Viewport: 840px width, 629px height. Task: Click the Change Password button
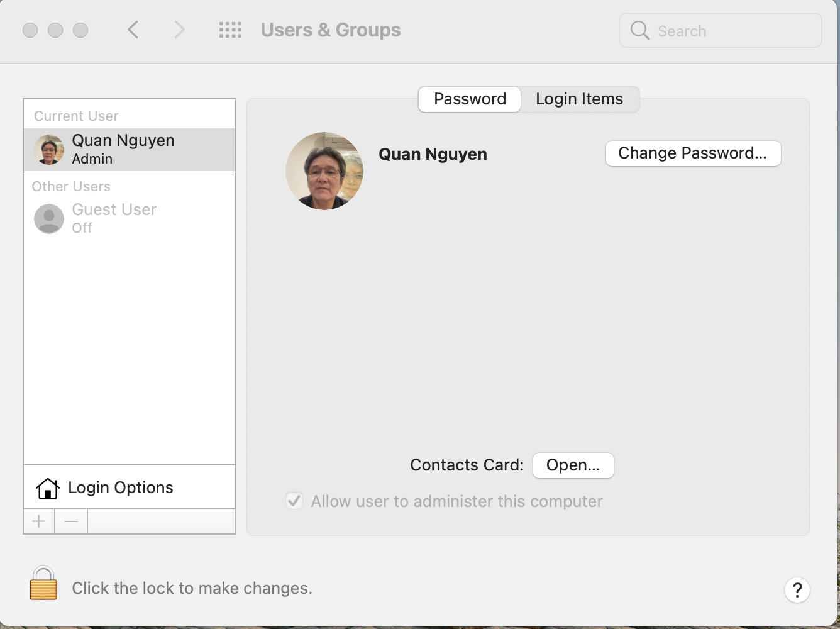pos(693,153)
